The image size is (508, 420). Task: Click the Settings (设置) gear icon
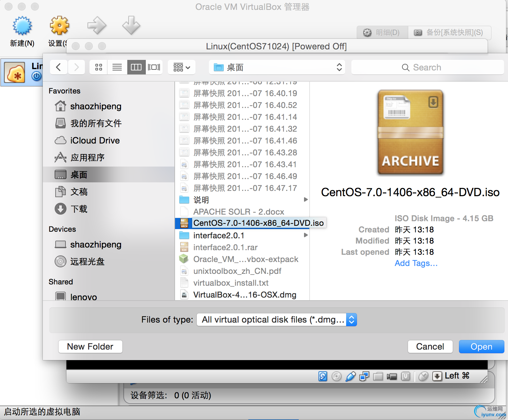click(x=59, y=26)
